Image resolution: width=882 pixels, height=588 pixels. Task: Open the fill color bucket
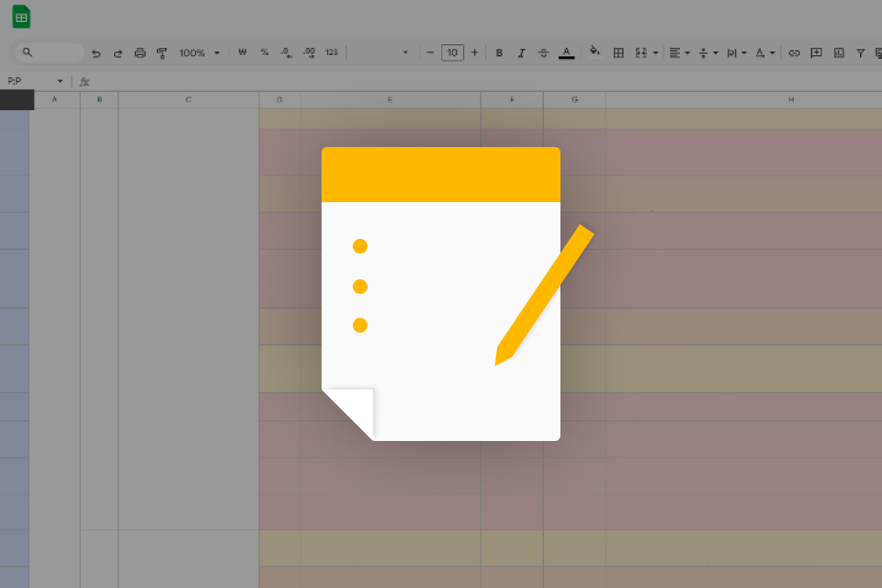tap(594, 51)
